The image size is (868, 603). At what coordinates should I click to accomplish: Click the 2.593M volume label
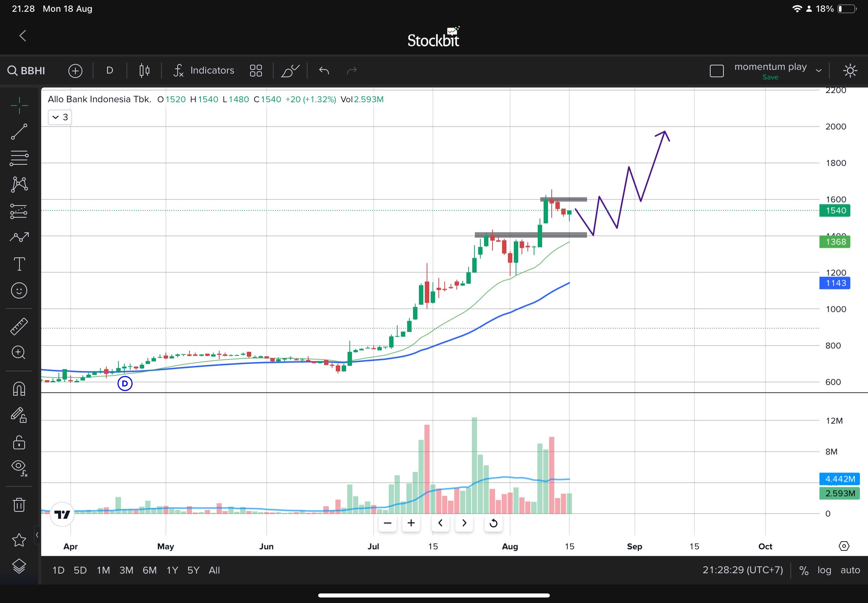(840, 493)
